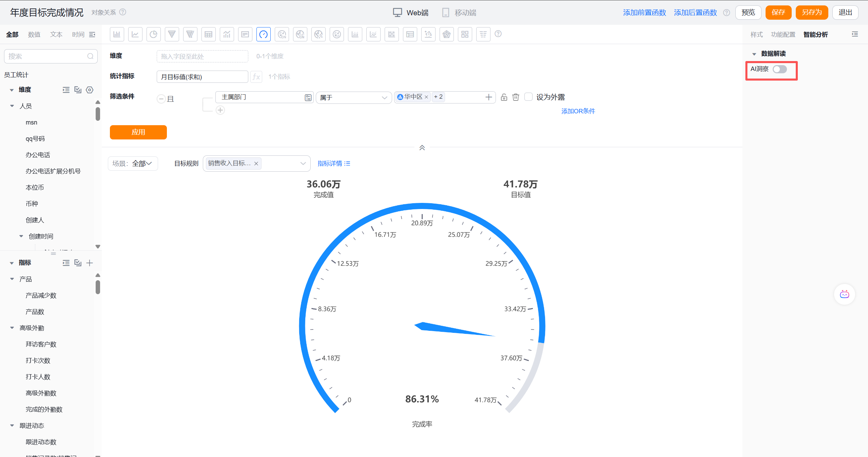Pick the scatter chart type icon
Viewport: 868px width, 457px height.
[428, 34]
